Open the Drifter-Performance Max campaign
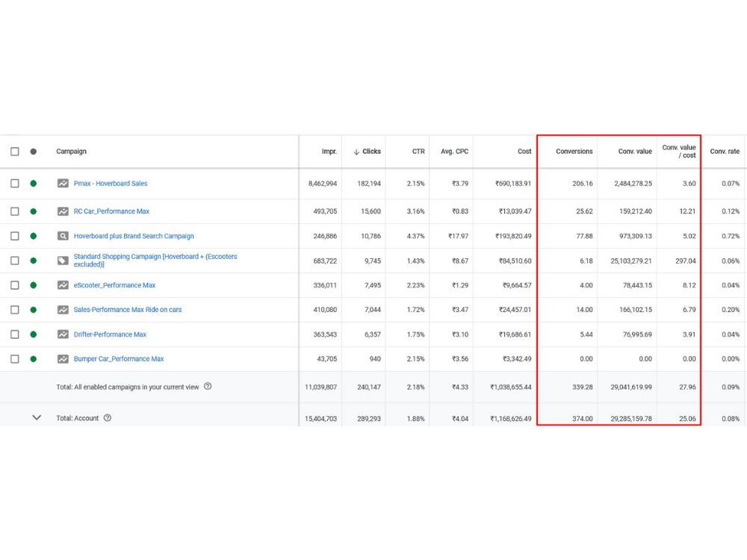This screenshot has width=747, height=560. click(110, 335)
